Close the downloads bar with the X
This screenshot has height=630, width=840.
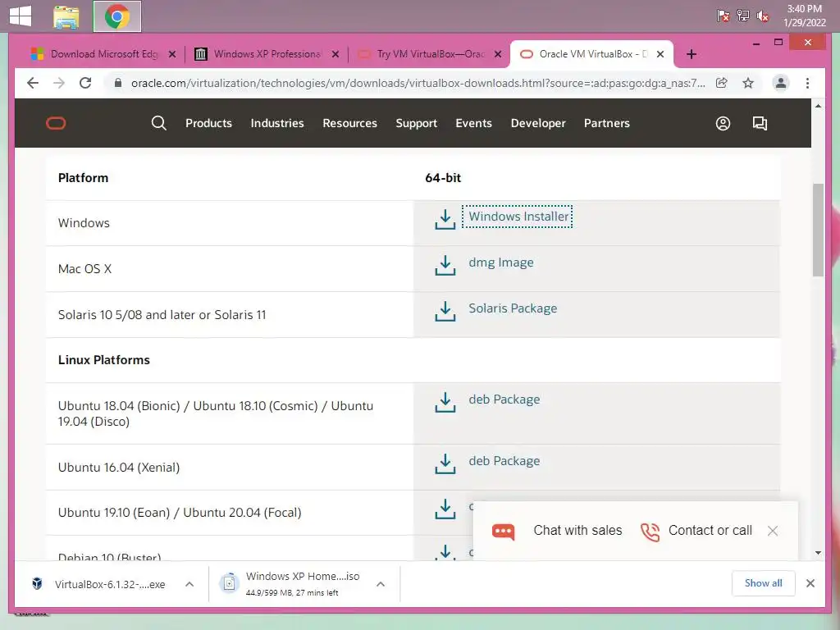[x=810, y=583]
